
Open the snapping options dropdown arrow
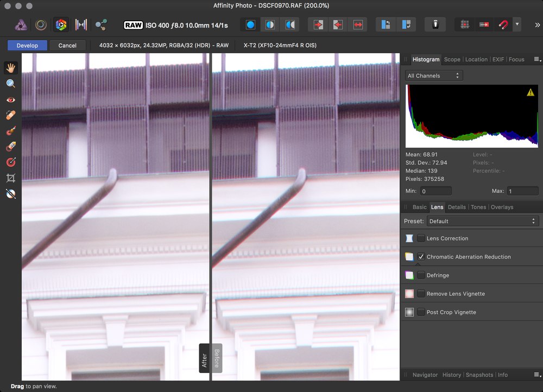(x=517, y=24)
